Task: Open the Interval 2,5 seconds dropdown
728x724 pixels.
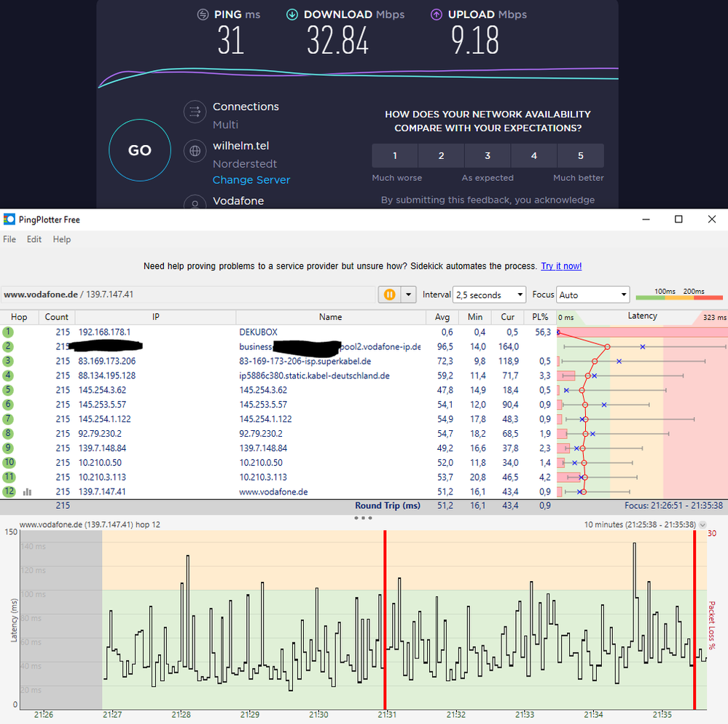Action: tap(489, 295)
